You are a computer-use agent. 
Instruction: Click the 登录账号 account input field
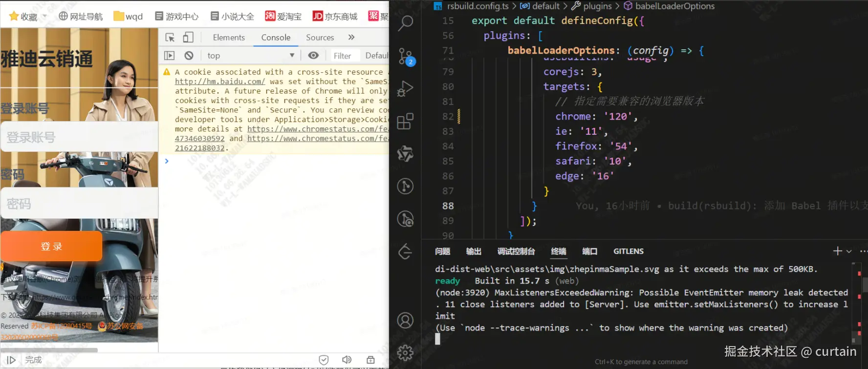(x=79, y=137)
